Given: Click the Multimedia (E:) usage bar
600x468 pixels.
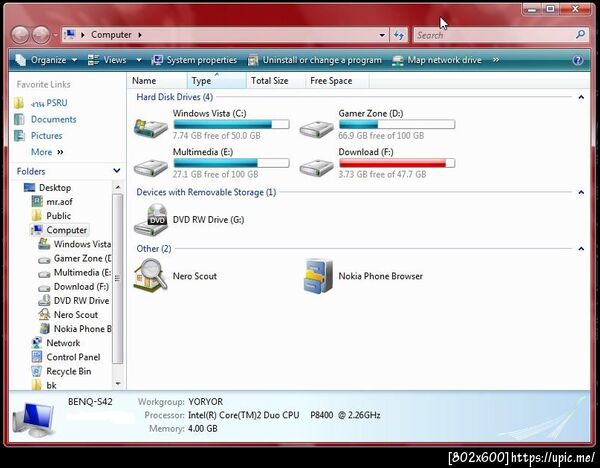Looking at the screenshot, I should pos(232,163).
